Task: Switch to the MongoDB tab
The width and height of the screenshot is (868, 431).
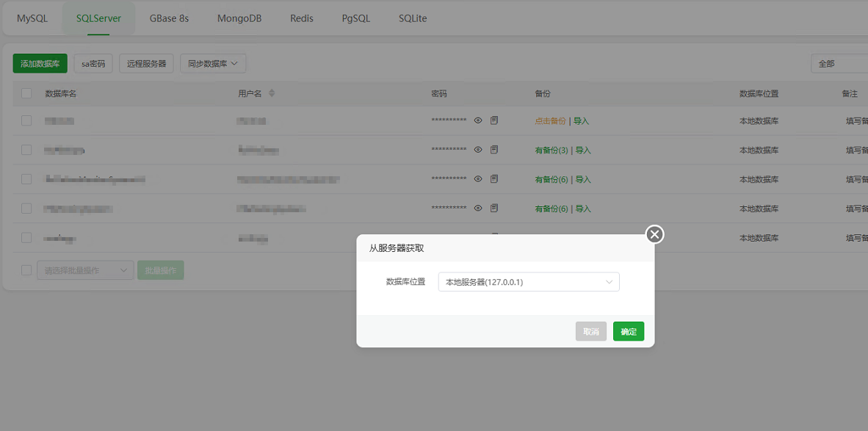Action: (239, 18)
